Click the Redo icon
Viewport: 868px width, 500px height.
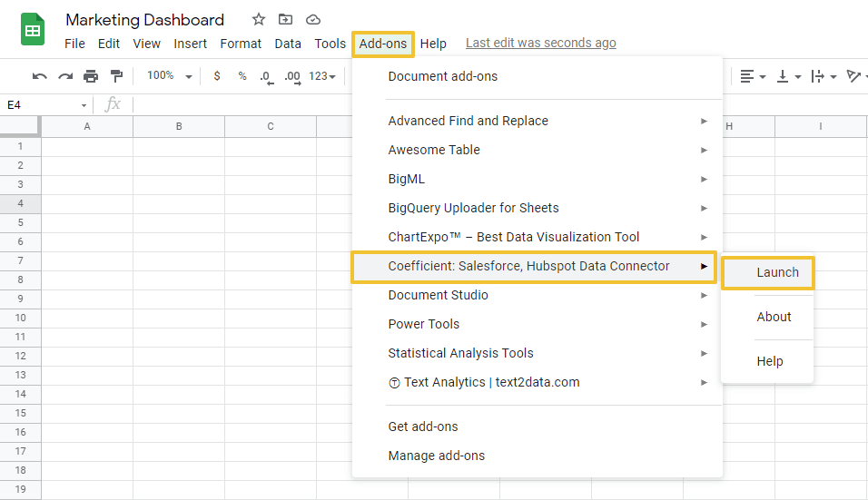(65, 76)
